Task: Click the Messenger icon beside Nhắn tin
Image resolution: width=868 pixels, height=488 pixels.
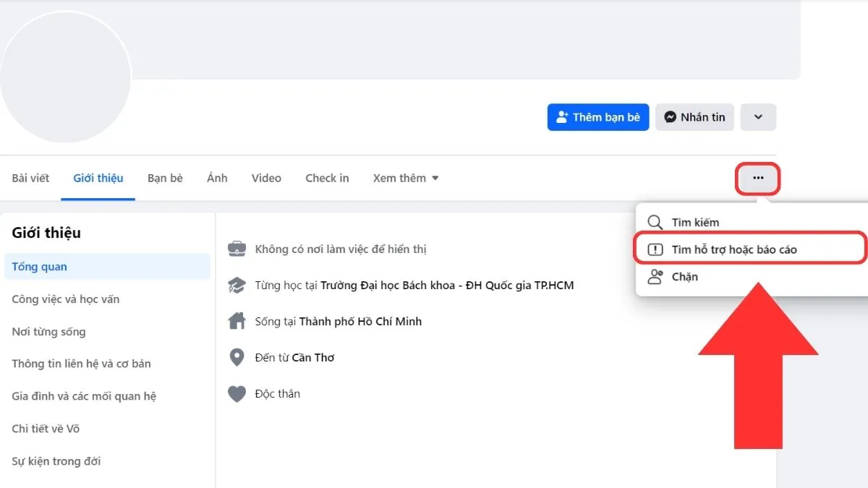Action: (671, 116)
